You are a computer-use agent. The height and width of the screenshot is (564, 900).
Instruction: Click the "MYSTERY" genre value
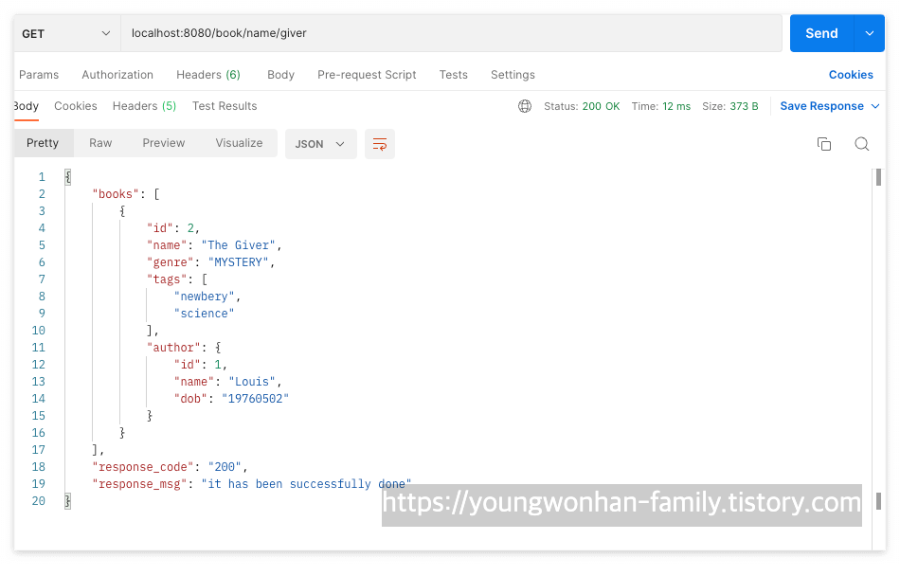(x=238, y=262)
